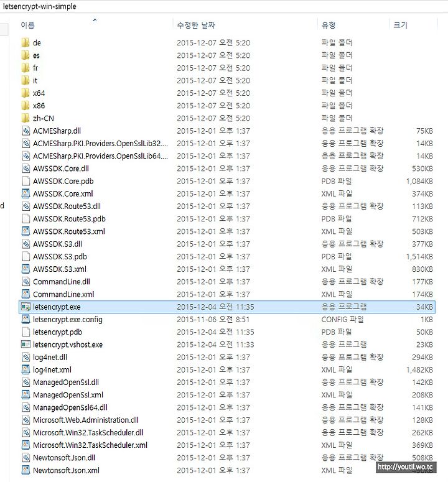
Task: Click the CONFIG 파일 type cell
Action: pyautogui.click(x=342, y=320)
